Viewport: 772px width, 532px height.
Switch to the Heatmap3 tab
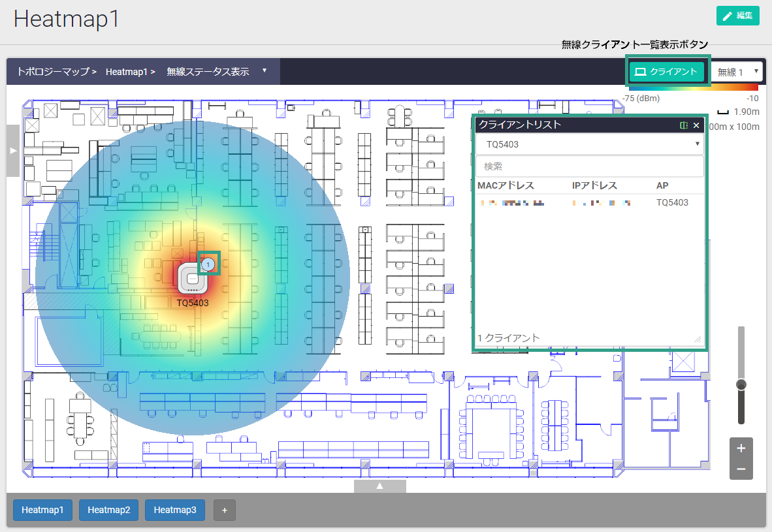click(x=175, y=510)
